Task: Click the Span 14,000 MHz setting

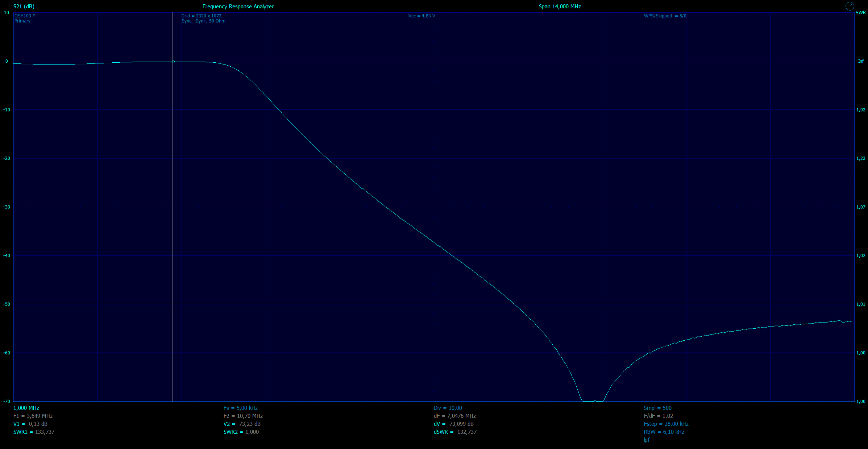Action: [x=560, y=7]
